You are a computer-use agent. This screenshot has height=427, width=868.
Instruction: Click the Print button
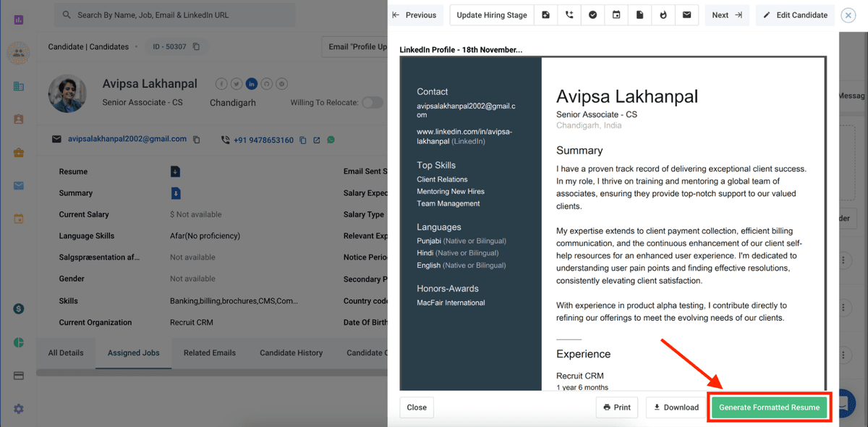pos(616,407)
